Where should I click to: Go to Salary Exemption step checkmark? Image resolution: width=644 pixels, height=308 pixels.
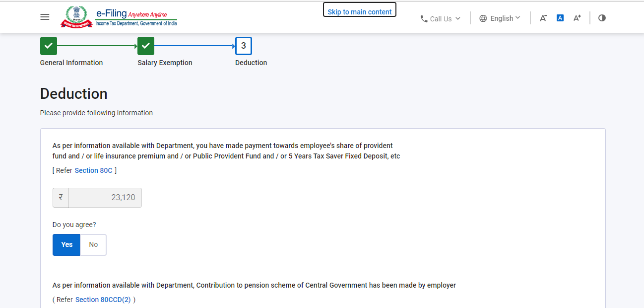click(x=146, y=46)
